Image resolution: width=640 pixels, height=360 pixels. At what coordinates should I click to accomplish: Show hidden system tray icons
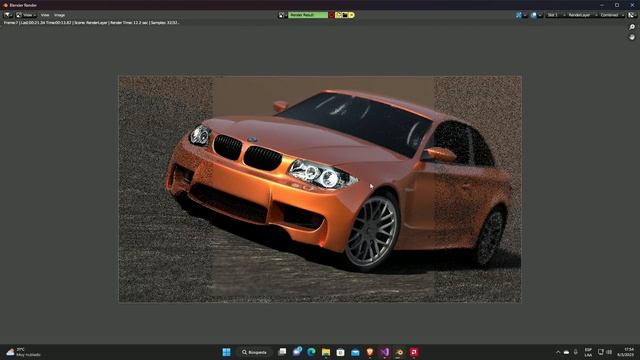(558, 352)
